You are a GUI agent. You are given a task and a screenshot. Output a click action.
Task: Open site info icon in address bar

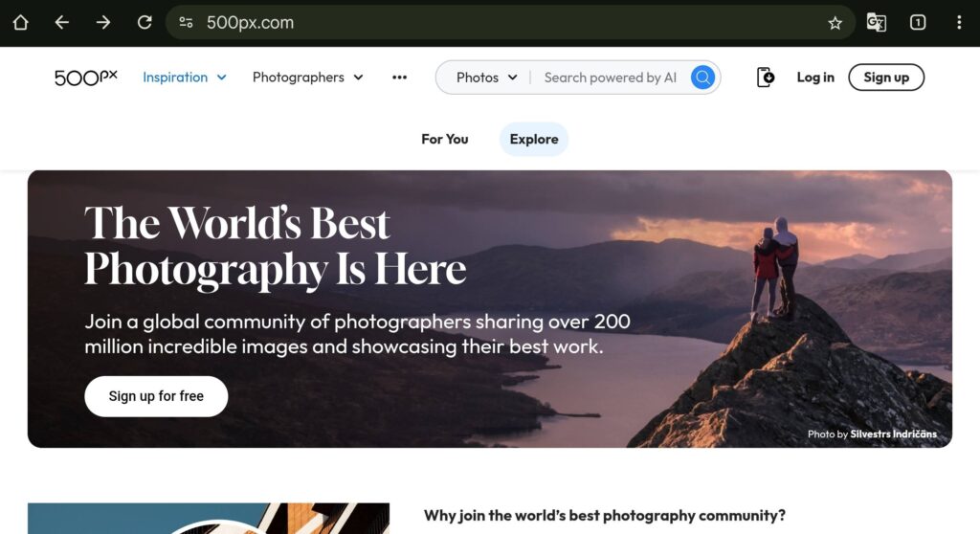(x=186, y=23)
